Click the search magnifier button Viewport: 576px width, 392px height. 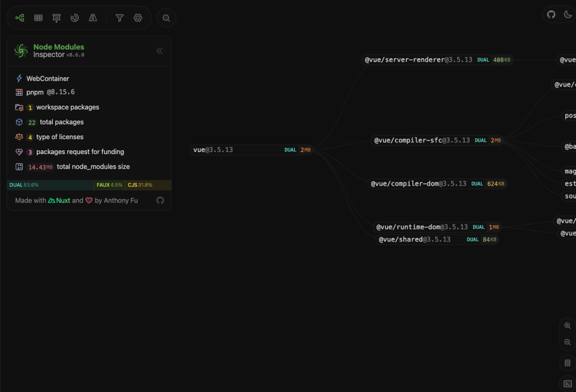tap(166, 18)
